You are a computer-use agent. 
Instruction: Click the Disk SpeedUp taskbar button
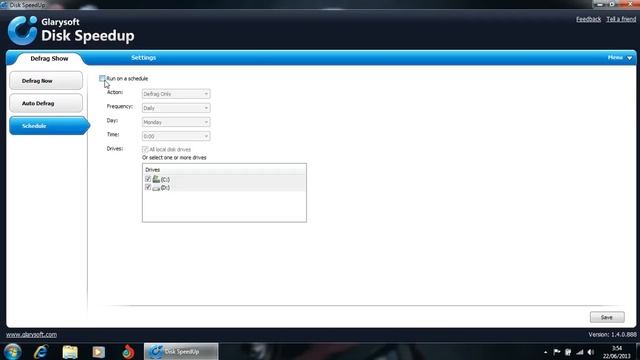181,351
